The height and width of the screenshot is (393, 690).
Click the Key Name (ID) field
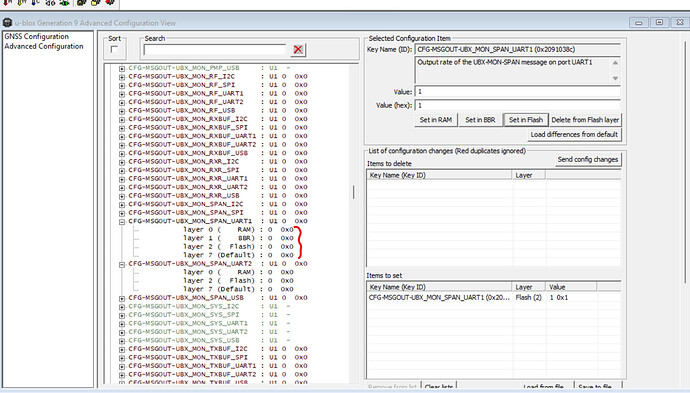click(x=518, y=49)
